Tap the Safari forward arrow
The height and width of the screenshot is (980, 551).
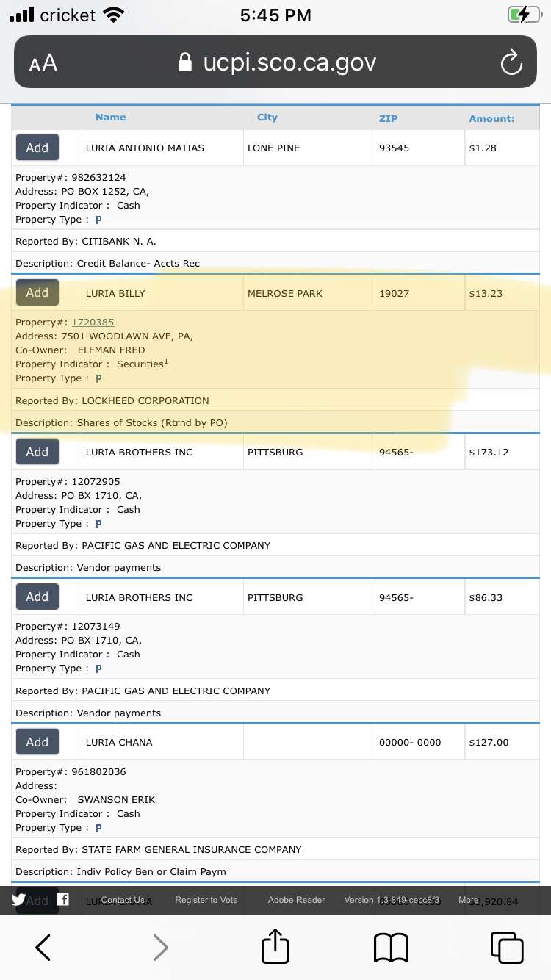pyautogui.click(x=160, y=947)
